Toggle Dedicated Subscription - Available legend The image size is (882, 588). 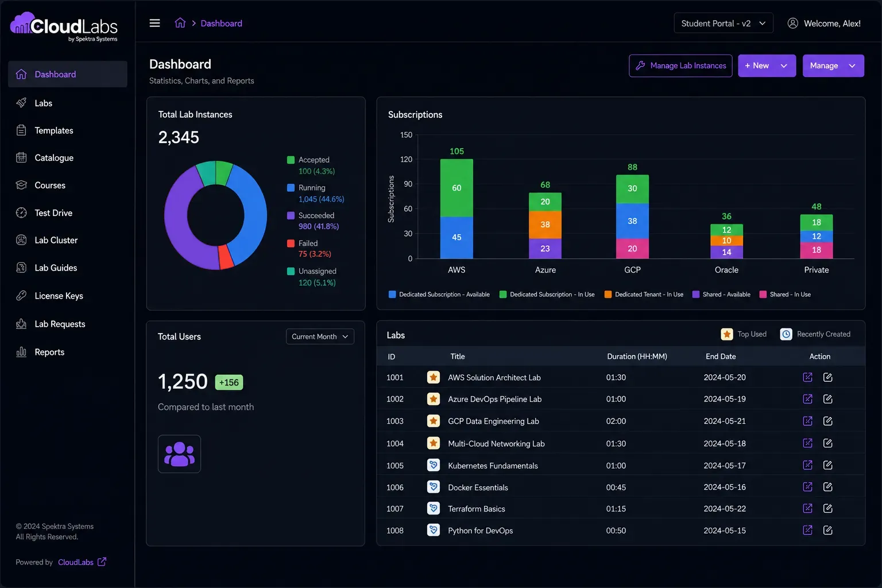[439, 295]
